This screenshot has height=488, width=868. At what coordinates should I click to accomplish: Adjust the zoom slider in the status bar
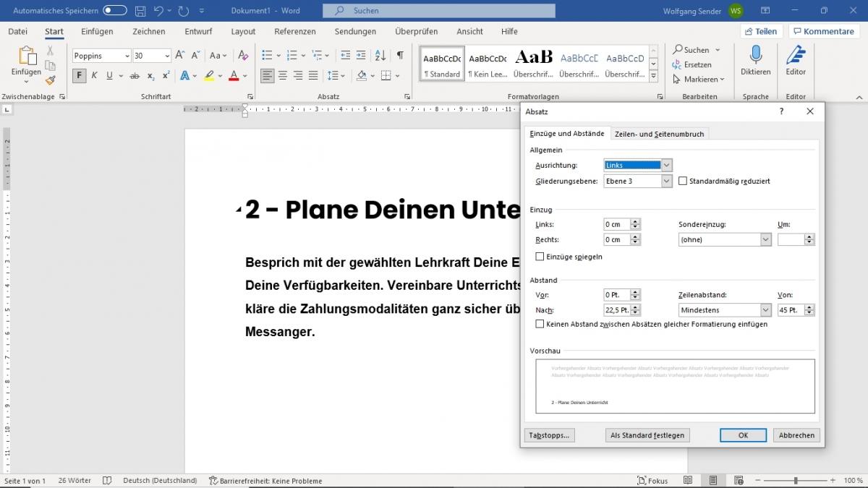coord(797,480)
